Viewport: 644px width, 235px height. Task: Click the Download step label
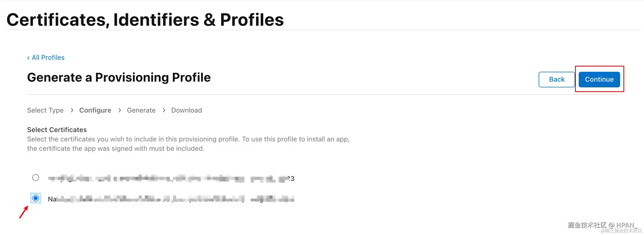tap(186, 110)
